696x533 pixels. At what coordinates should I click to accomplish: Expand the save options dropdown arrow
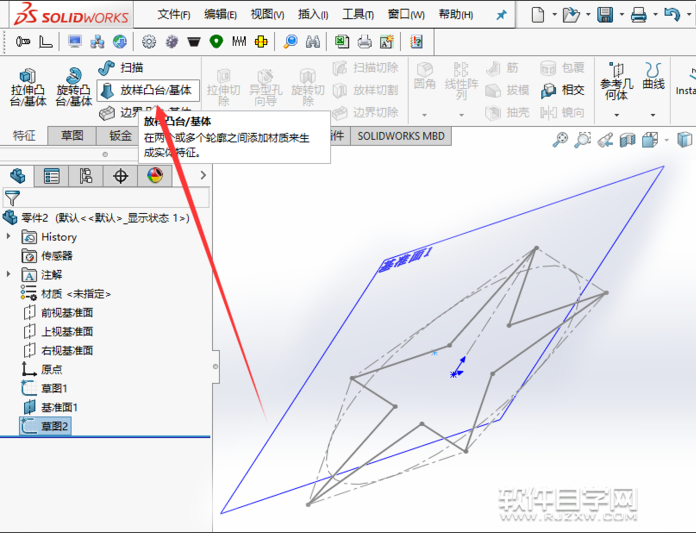tap(622, 15)
